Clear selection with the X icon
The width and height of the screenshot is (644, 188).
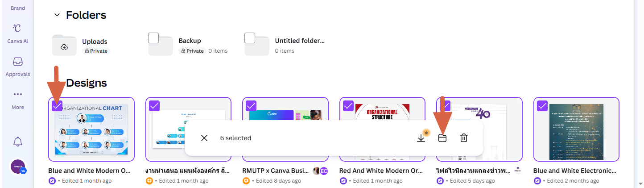point(204,138)
